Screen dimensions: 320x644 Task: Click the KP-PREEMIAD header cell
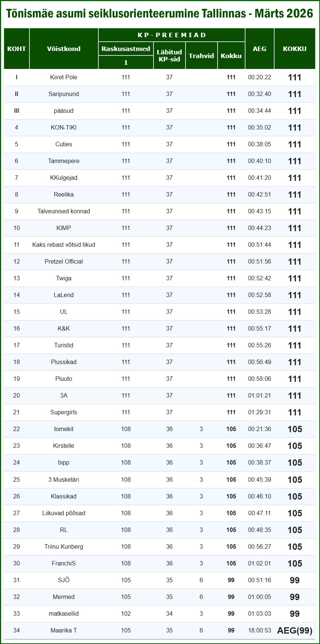pyautogui.click(x=172, y=35)
